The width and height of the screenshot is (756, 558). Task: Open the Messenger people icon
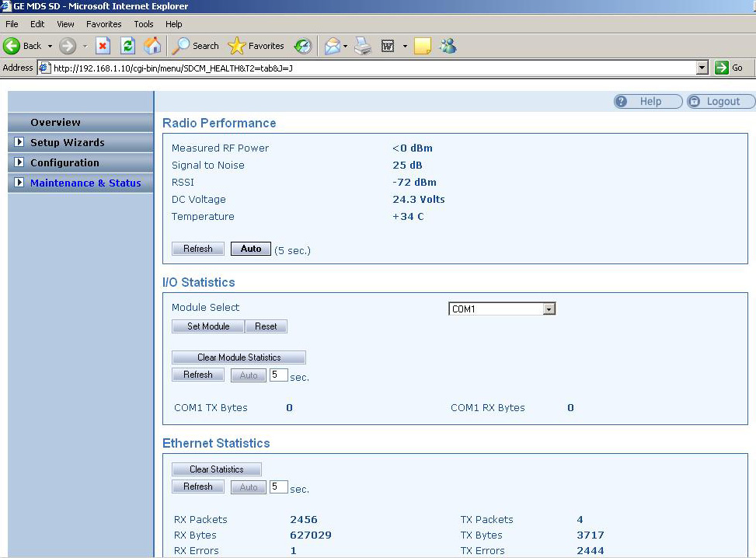(x=448, y=46)
